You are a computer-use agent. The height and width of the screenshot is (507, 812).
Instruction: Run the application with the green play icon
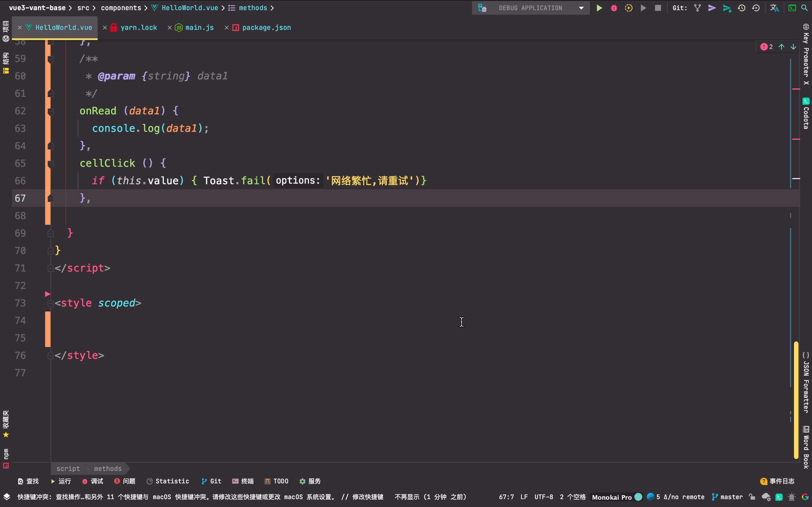[x=599, y=8]
